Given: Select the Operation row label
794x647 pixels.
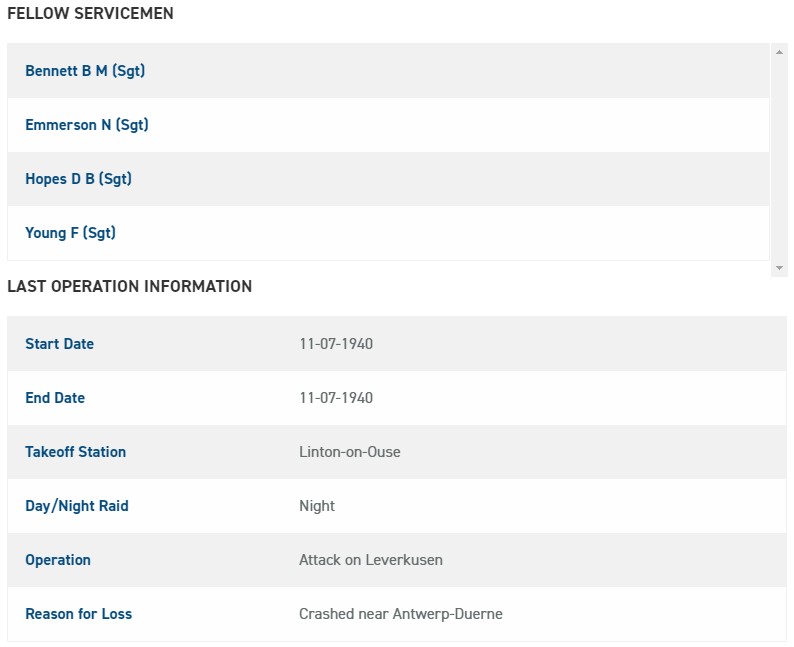Looking at the screenshot, I should point(58,560).
